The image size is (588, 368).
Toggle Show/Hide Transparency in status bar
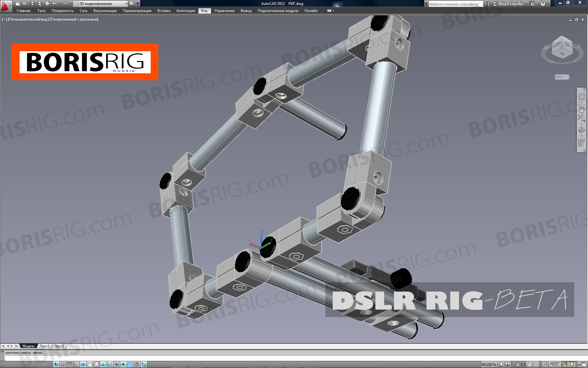click(x=130, y=364)
